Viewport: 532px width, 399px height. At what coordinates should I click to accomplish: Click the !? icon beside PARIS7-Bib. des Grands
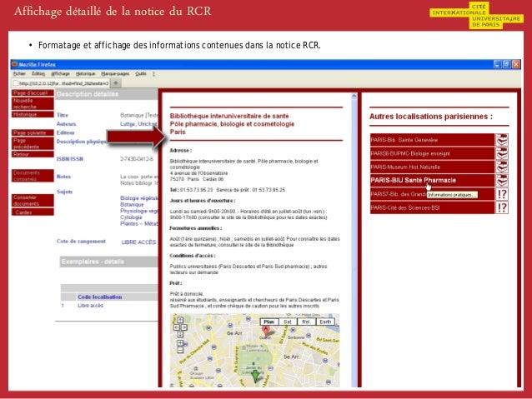pyautogui.click(x=502, y=194)
